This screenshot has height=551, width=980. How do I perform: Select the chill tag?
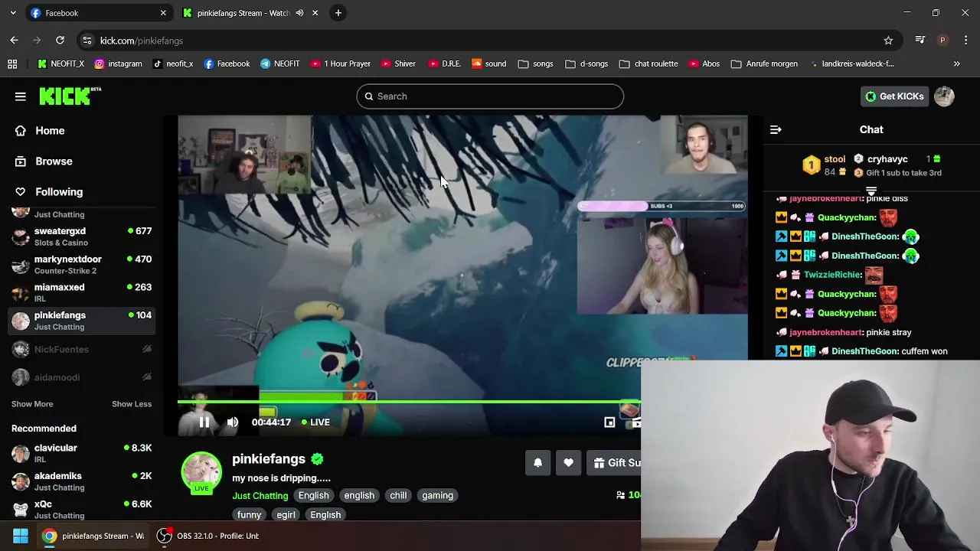[x=398, y=496]
